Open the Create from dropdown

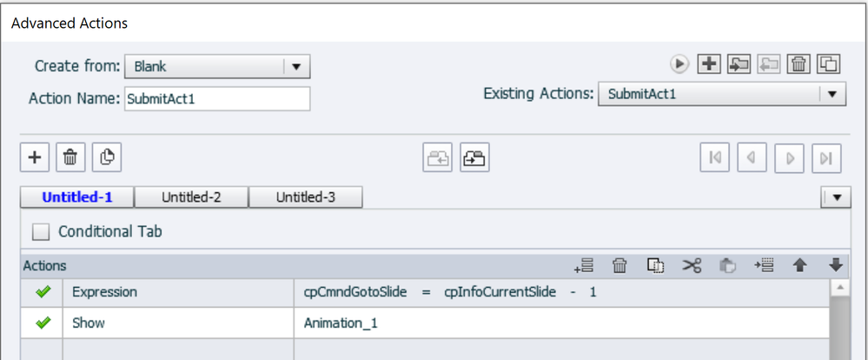coord(297,66)
